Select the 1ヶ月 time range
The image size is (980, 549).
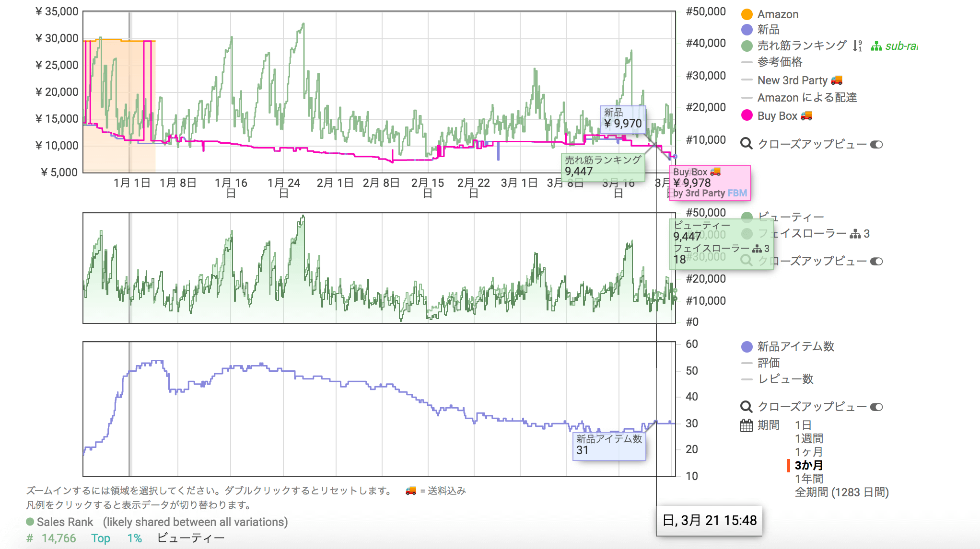point(809,452)
